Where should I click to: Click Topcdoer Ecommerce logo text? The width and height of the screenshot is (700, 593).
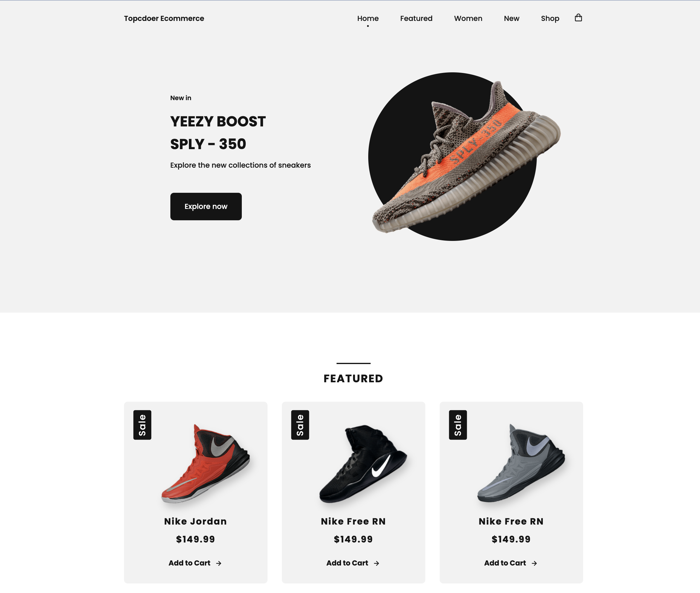[164, 19]
